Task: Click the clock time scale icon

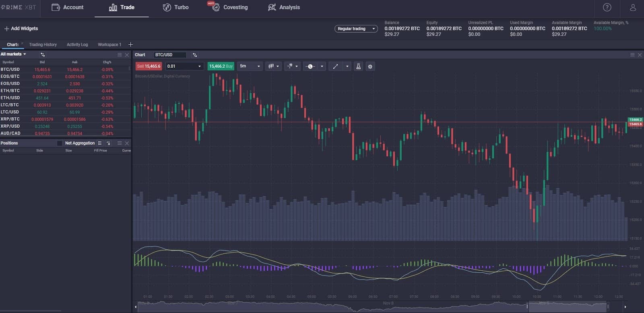Action: (x=310, y=66)
